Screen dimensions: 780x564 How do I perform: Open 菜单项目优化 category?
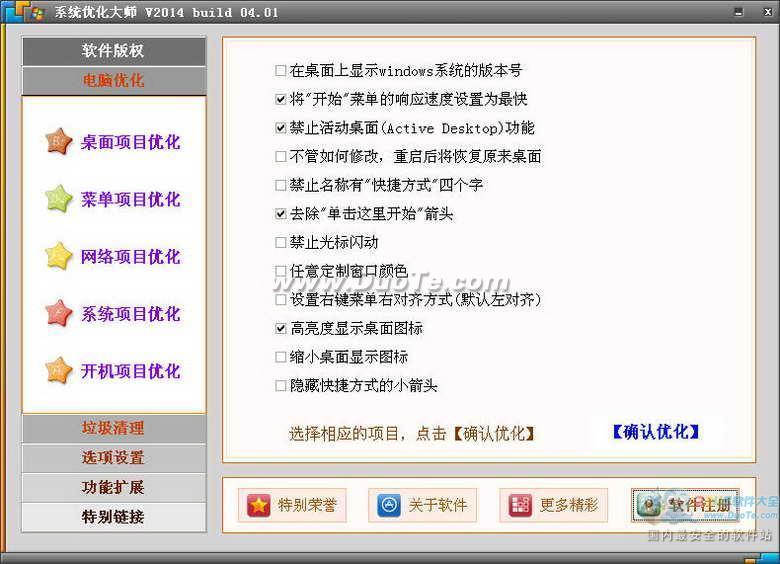click(x=130, y=199)
